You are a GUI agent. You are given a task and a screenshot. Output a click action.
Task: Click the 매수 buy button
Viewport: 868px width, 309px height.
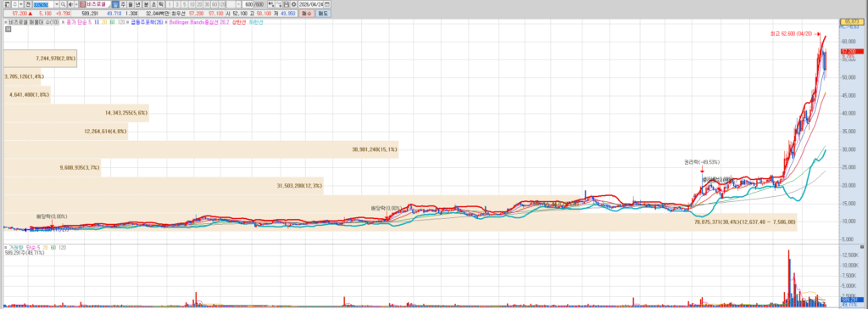coord(306,14)
